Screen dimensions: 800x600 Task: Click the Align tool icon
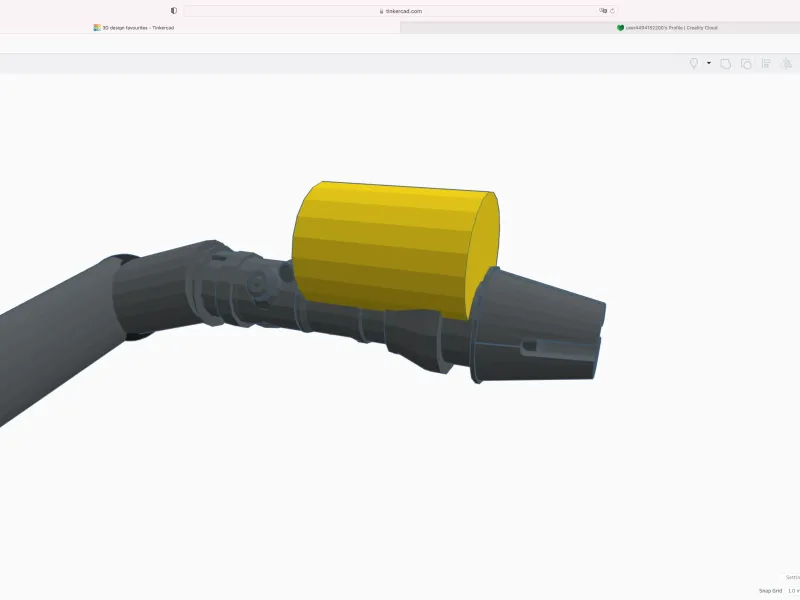click(766, 63)
